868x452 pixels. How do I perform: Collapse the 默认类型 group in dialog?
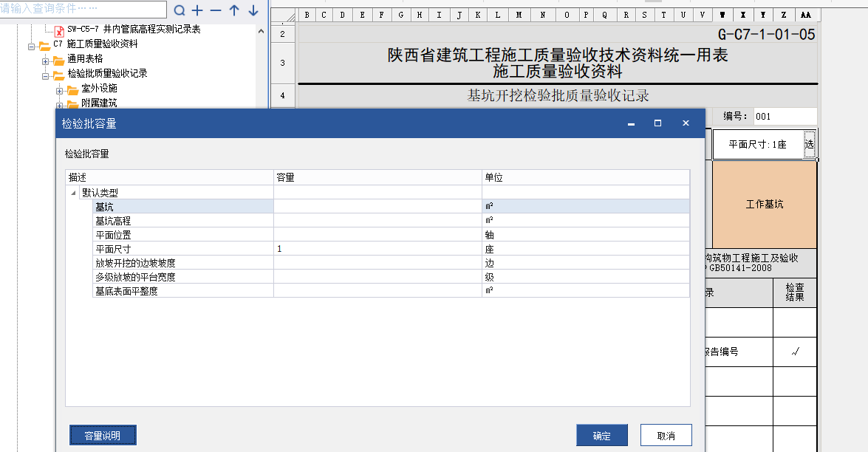(74, 193)
